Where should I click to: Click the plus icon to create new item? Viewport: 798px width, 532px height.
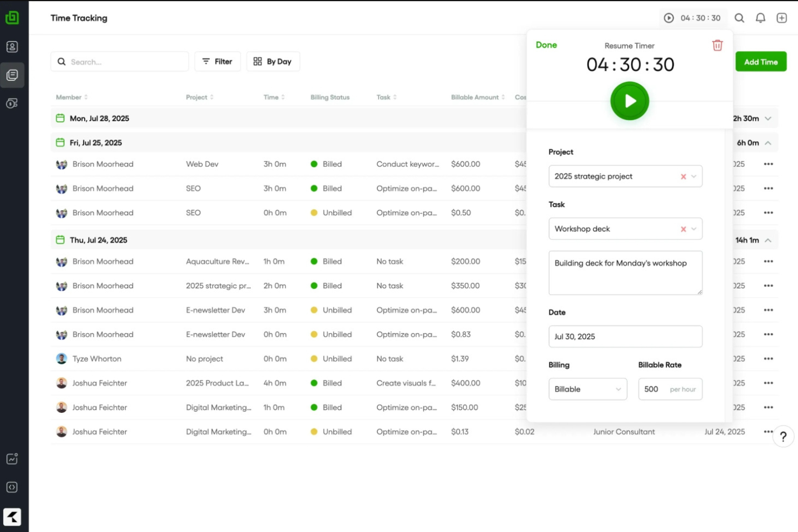coord(781,18)
